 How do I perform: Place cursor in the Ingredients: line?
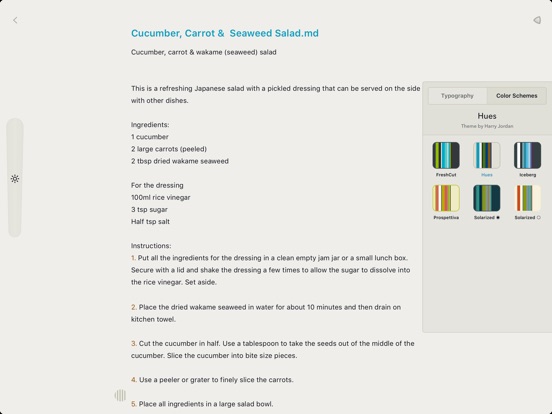[x=150, y=125]
